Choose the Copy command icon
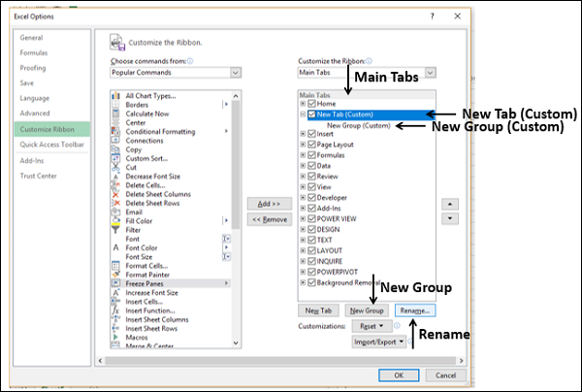 pyautogui.click(x=115, y=149)
